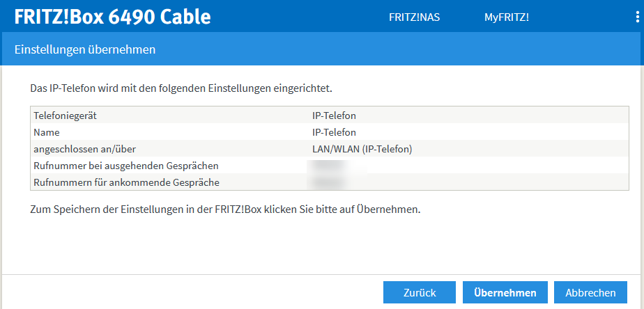Click the Einstellungen übernehmen heading
This screenshot has height=309, width=644.
click(84, 50)
